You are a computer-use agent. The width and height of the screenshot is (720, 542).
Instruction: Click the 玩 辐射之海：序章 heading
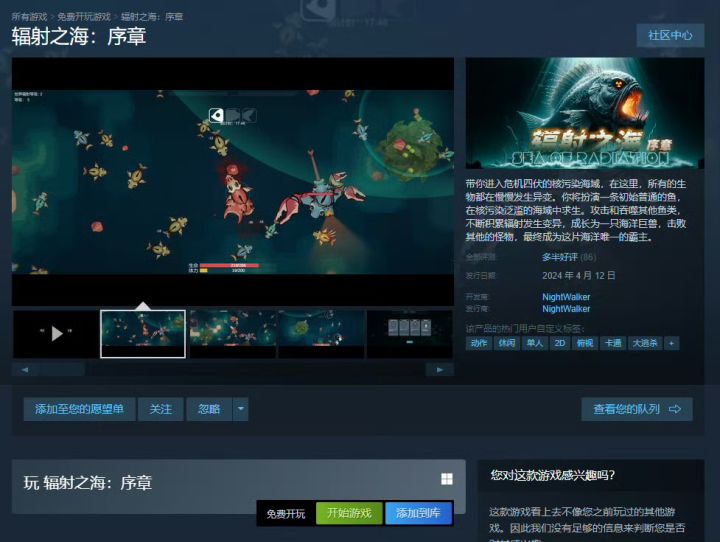[x=88, y=483]
